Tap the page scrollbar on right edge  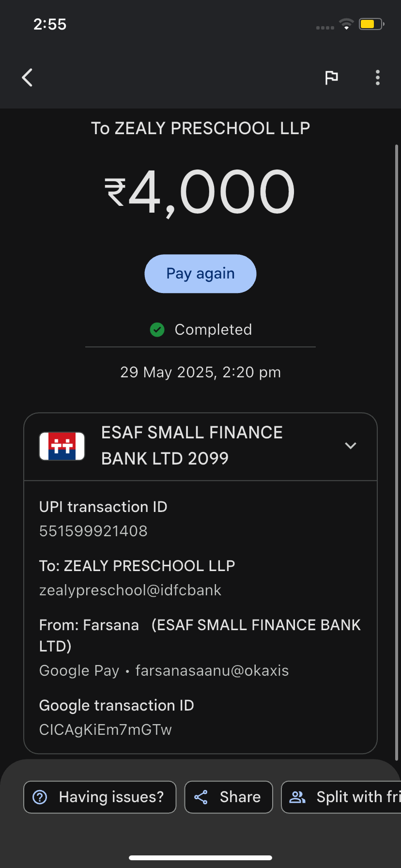click(x=397, y=436)
